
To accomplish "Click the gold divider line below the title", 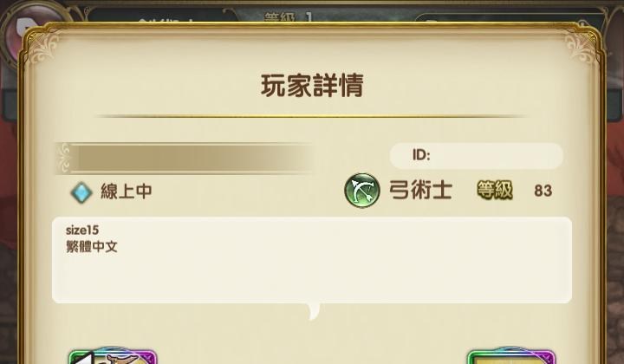I will coord(312,116).
